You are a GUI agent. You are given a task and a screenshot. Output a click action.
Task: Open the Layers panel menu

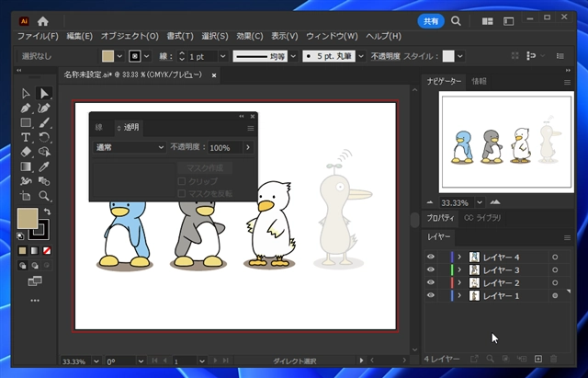[567, 238]
